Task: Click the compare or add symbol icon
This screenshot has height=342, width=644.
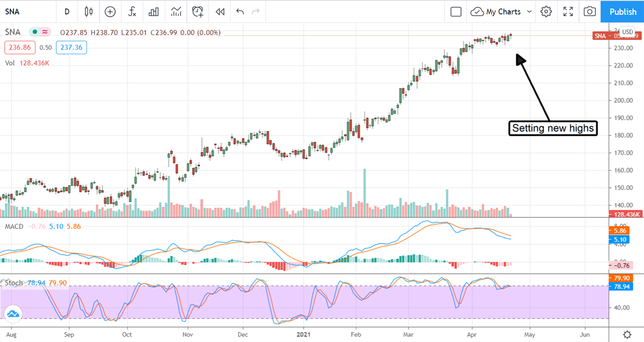Action: point(110,11)
